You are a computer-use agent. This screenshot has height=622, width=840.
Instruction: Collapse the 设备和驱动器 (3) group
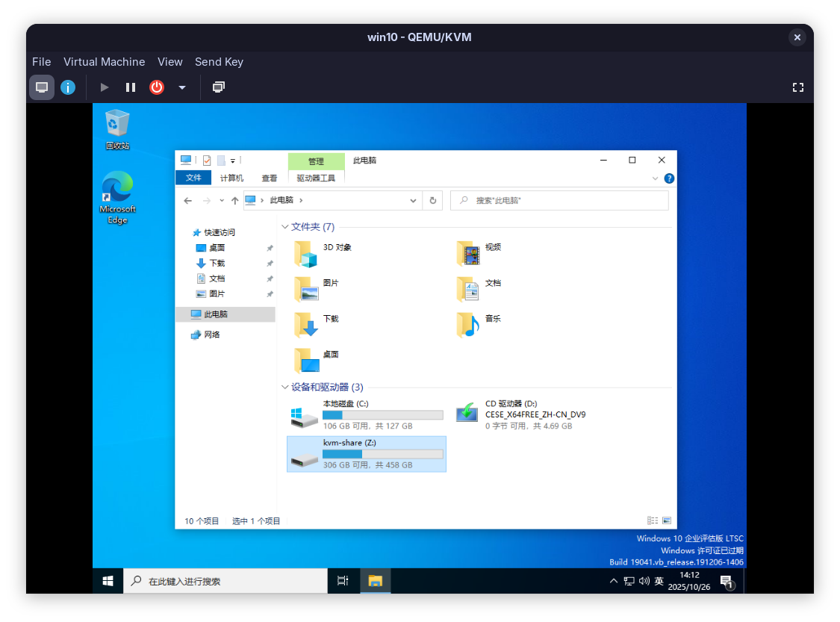point(285,388)
